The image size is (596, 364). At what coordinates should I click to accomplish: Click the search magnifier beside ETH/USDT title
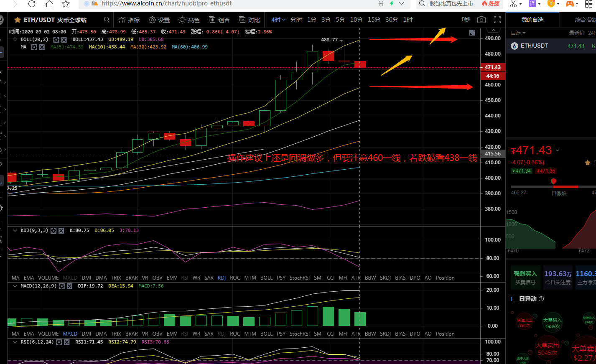coord(107,20)
